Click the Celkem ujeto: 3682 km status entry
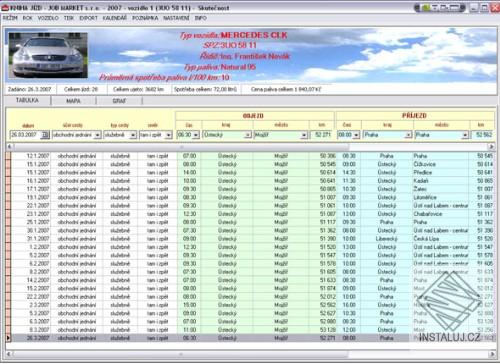This screenshot has width=500, height=364. 138,89
